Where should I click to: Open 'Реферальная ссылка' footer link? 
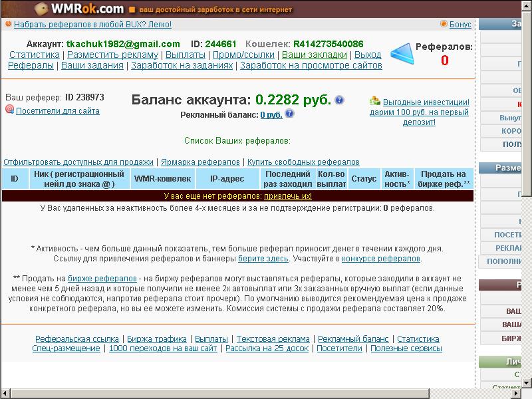point(77,339)
